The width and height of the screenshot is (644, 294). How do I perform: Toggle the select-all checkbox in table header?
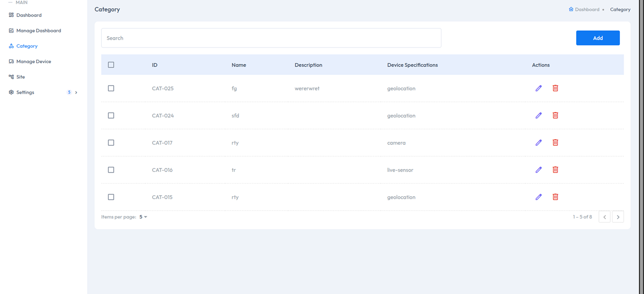click(x=111, y=65)
